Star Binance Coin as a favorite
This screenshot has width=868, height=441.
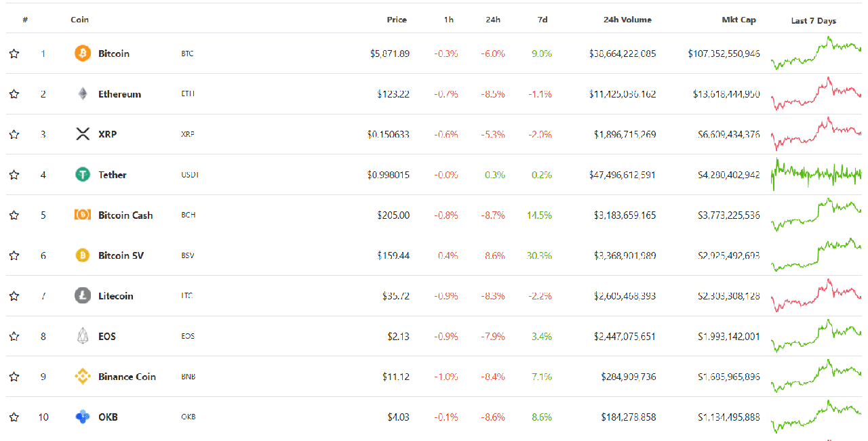[14, 377]
